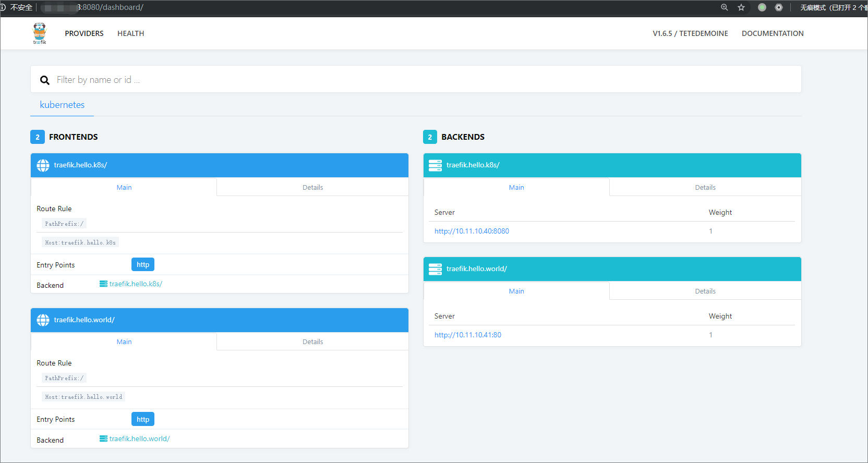
Task: Click the browser address bar URL
Action: coord(92,7)
